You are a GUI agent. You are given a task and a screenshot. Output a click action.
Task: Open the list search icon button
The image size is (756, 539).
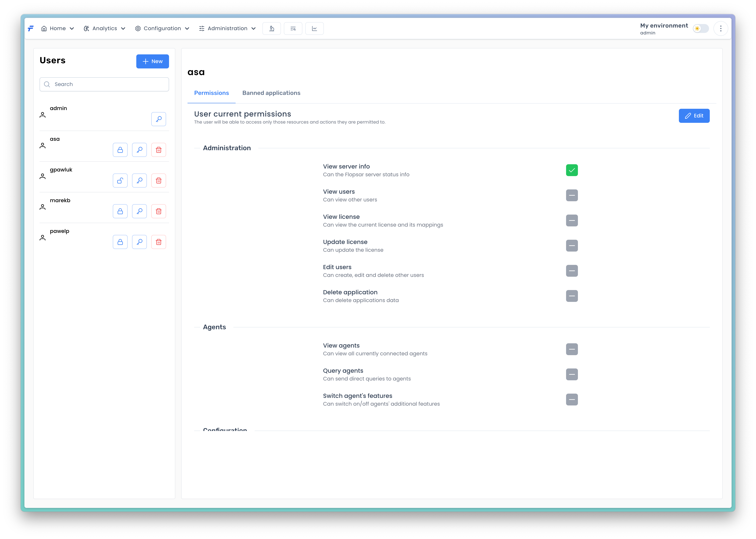tap(293, 28)
